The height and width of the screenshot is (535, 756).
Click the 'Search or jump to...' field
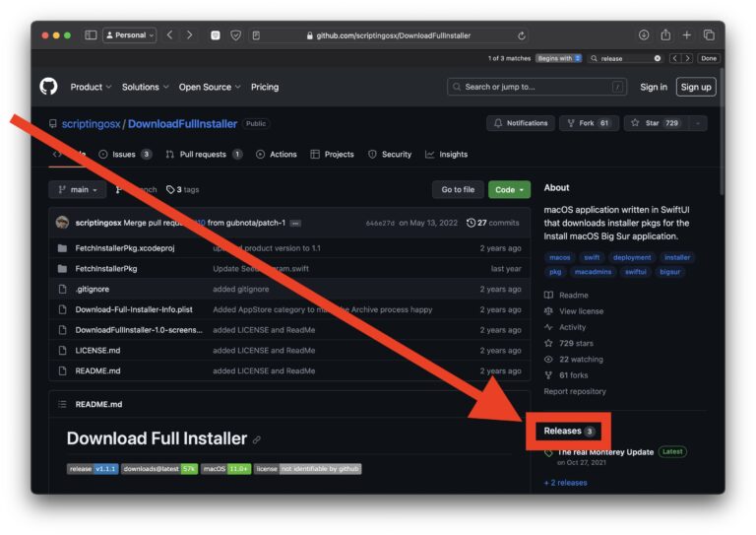click(536, 87)
